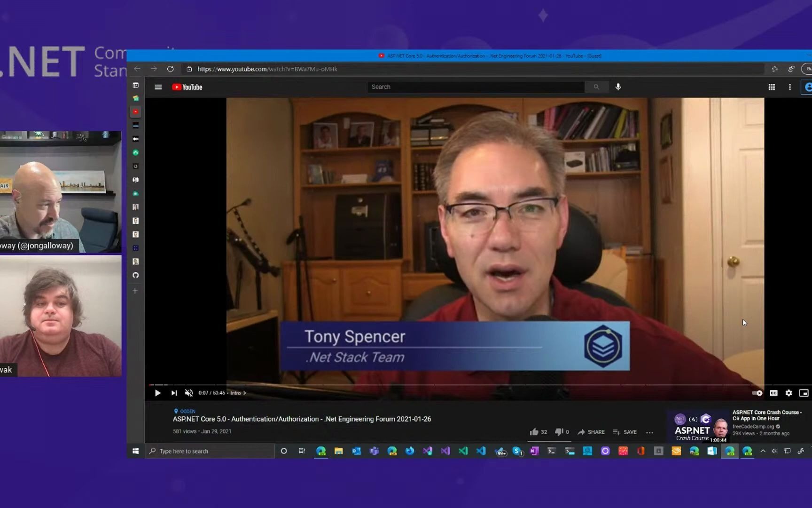Unmute the video with the speaker icon

(189, 393)
